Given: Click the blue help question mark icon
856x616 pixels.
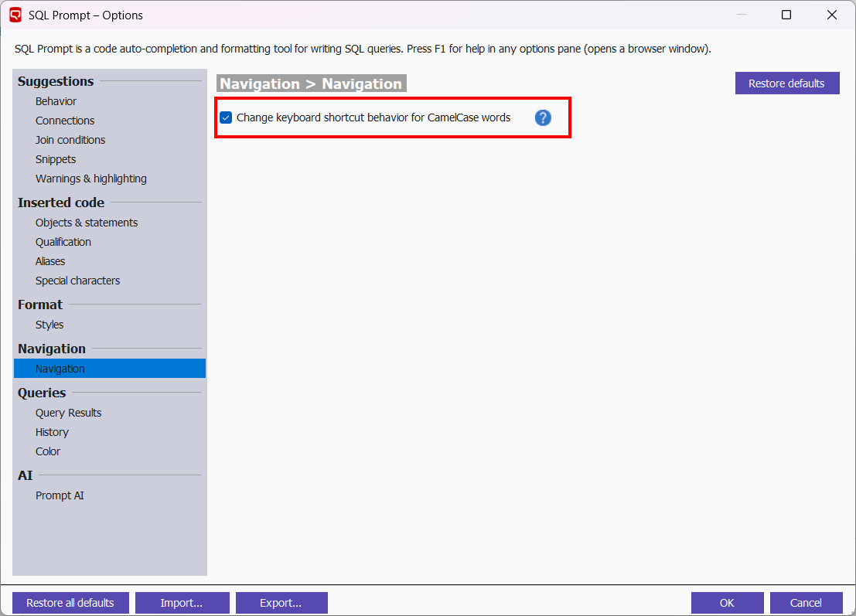Looking at the screenshot, I should tap(543, 117).
